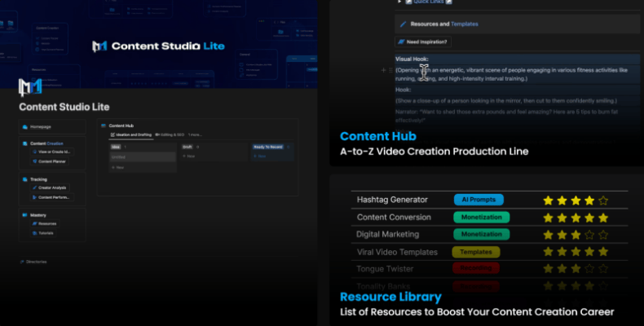Click the Tracking section icon
Image resolution: width=644 pixels, height=326 pixels.
pos(24,178)
